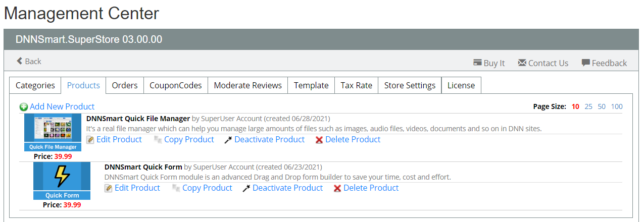The image size is (644, 222).
Task: Click the Quick File Manager description text
Action: point(314,129)
